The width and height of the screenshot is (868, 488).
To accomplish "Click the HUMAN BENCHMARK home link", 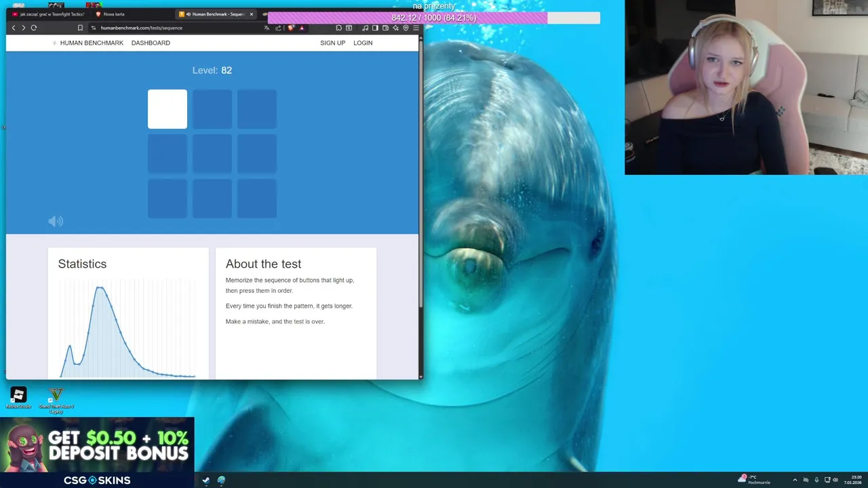I will click(92, 43).
